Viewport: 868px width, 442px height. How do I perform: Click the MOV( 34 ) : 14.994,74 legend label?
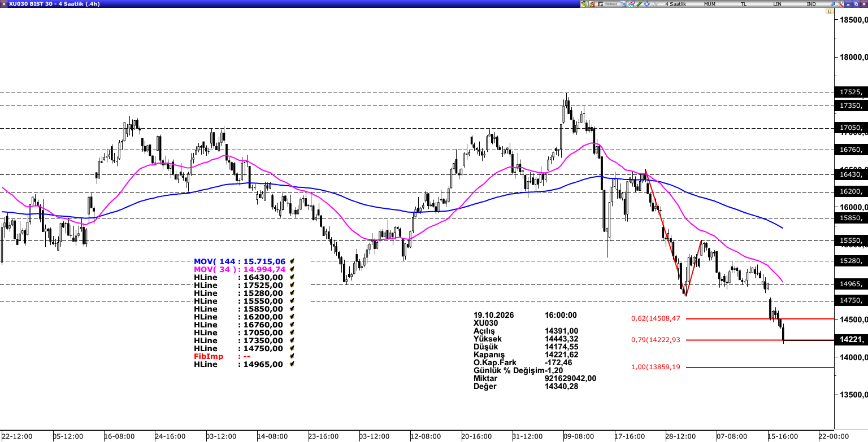coord(238,269)
